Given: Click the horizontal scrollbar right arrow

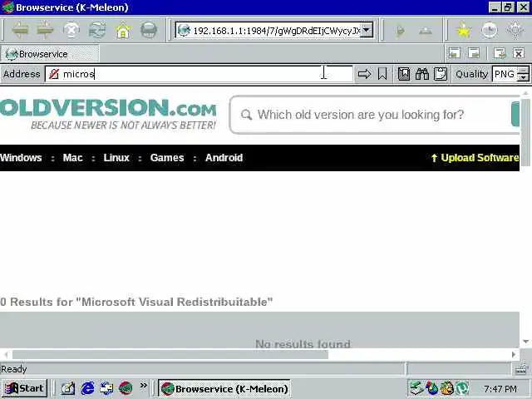Looking at the screenshot, I should point(514,355).
